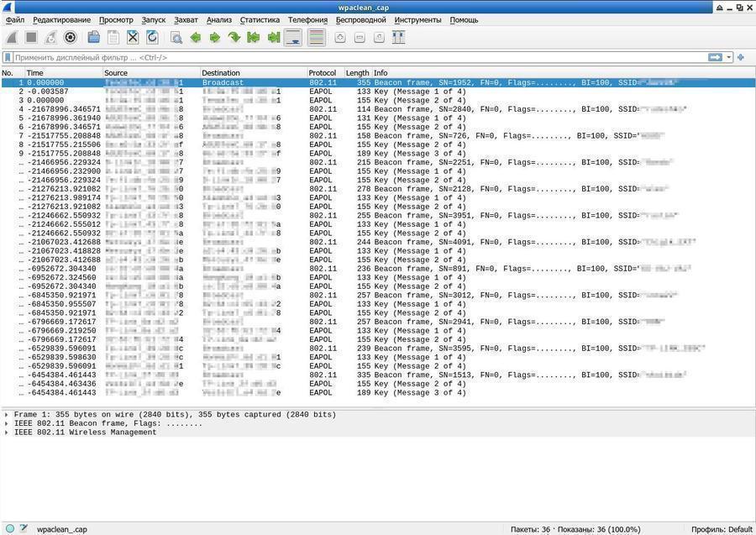Click the Пакеты: 36 status text
Image resolution: width=756 pixels, height=535 pixels.
click(x=530, y=529)
